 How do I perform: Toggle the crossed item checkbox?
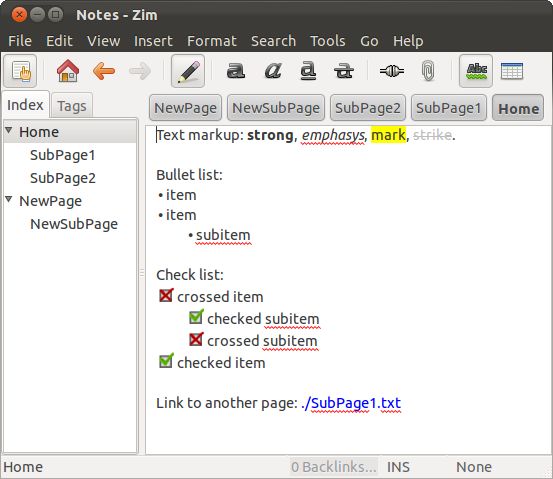166,296
